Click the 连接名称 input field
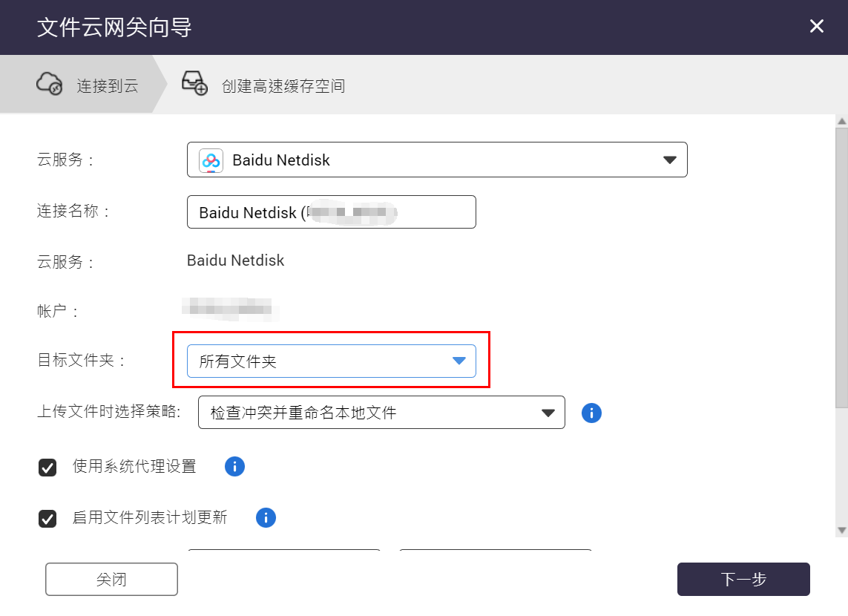The width and height of the screenshot is (848, 616). pyautogui.click(x=332, y=212)
